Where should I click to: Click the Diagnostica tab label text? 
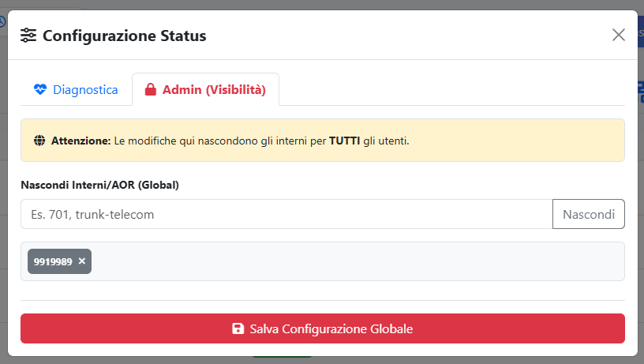coord(85,90)
